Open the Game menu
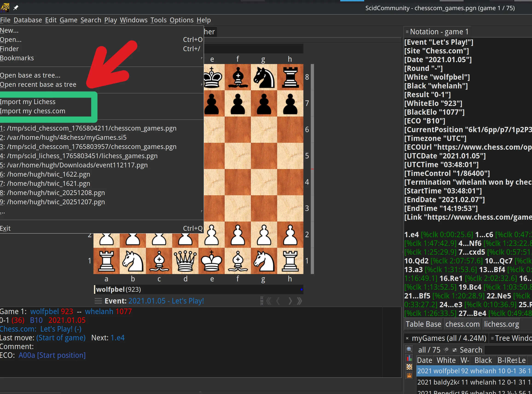Image resolution: width=532 pixels, height=394 pixels. (x=68, y=20)
